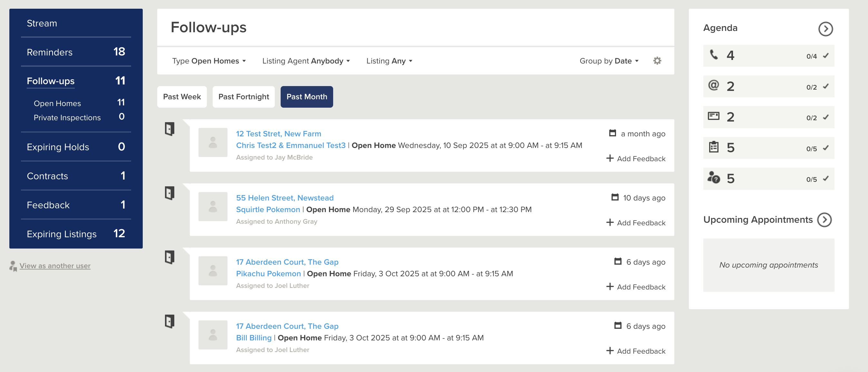Click the calendar icon beside '10 days ago'
Viewport: 868px width, 372px height.
coord(615,197)
